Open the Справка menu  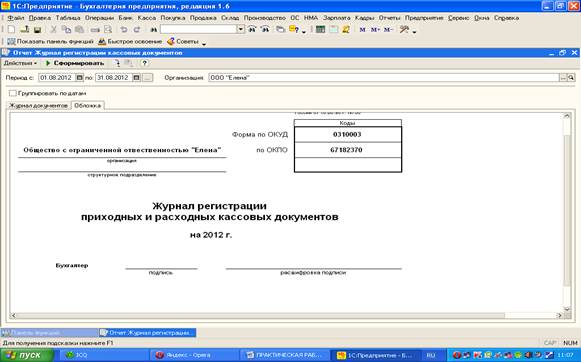[506, 18]
